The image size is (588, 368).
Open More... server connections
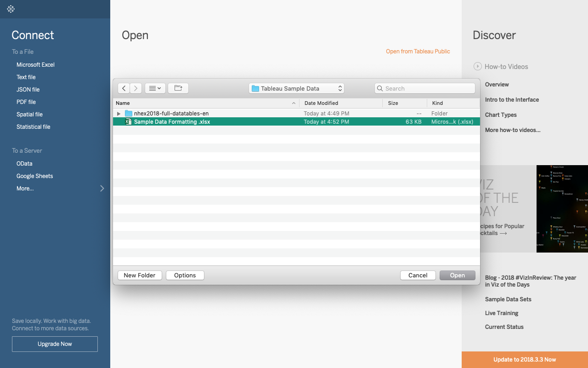point(25,189)
